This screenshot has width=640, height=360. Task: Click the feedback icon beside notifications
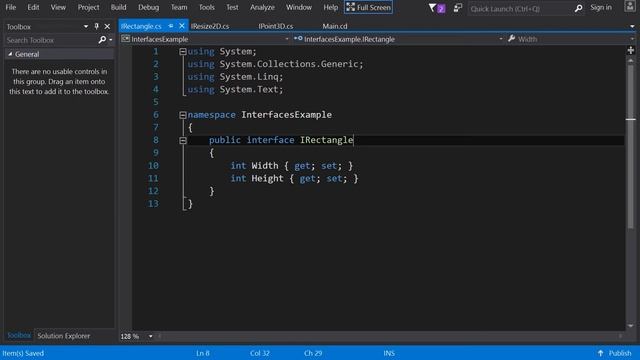click(458, 8)
